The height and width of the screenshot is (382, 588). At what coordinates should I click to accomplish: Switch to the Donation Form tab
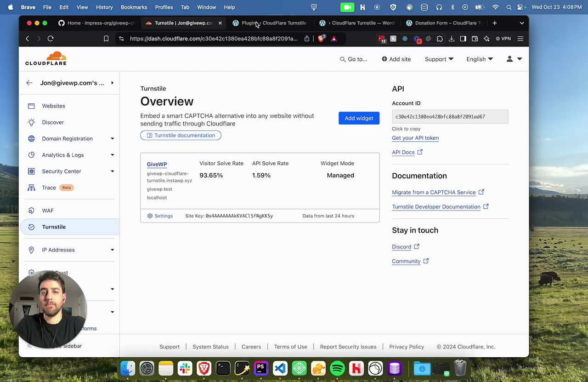[444, 23]
